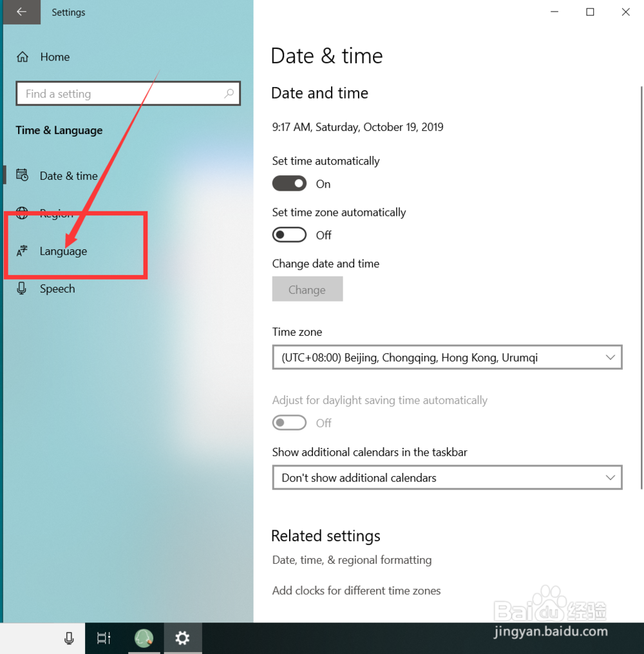Open the Speech settings page
This screenshot has height=654, width=644.
coord(57,289)
